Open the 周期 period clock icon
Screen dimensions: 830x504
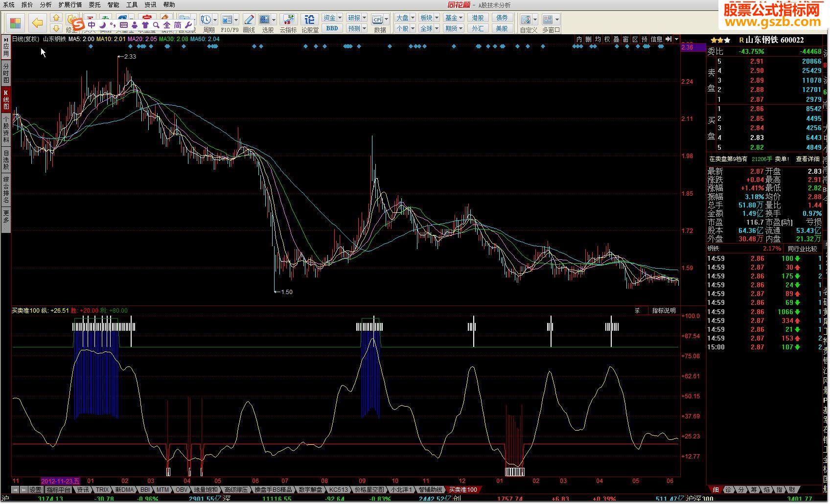point(206,20)
